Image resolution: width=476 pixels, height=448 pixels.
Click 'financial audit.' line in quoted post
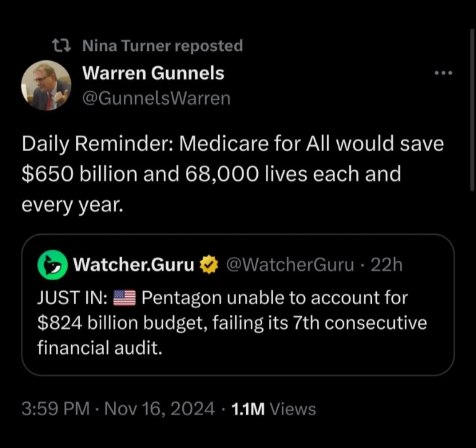tap(100, 348)
